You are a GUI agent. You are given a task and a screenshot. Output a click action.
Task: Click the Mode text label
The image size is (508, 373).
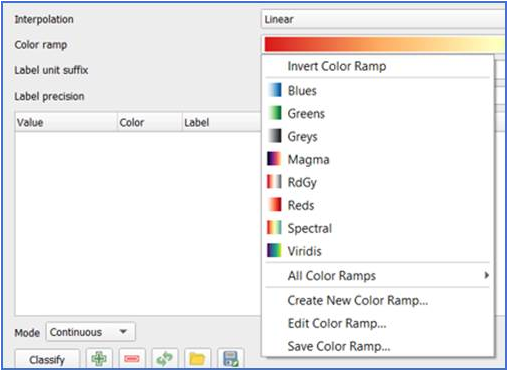(27, 333)
